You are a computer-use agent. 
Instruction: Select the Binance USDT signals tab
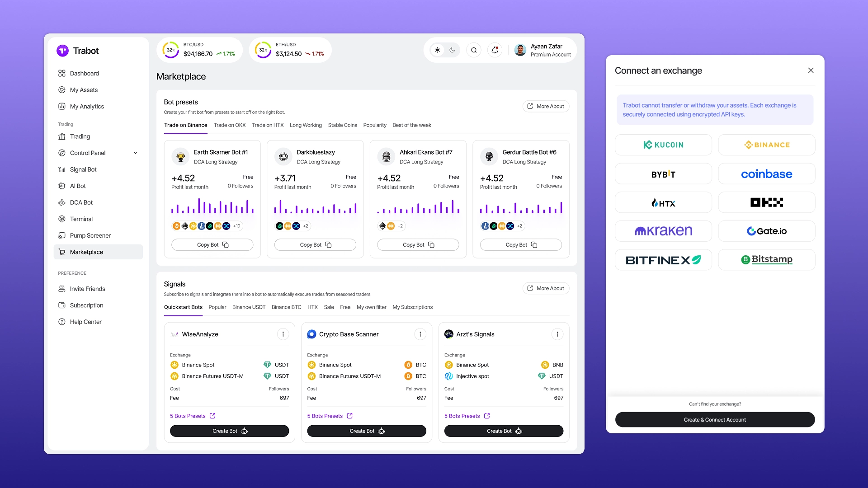click(249, 307)
